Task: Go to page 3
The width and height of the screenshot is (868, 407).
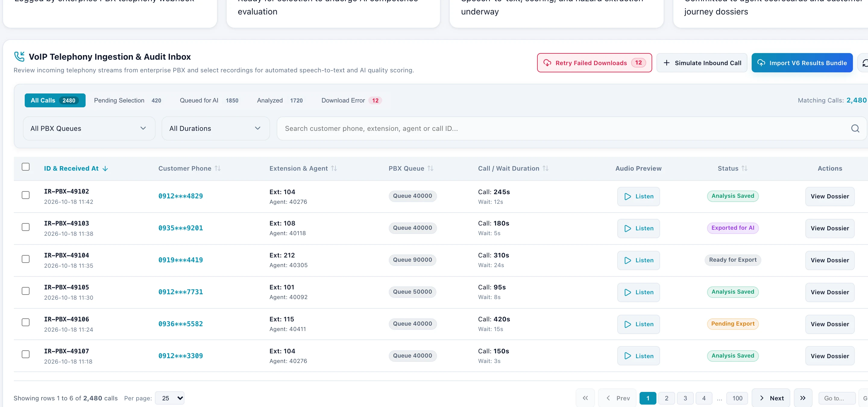Action: (x=685, y=398)
